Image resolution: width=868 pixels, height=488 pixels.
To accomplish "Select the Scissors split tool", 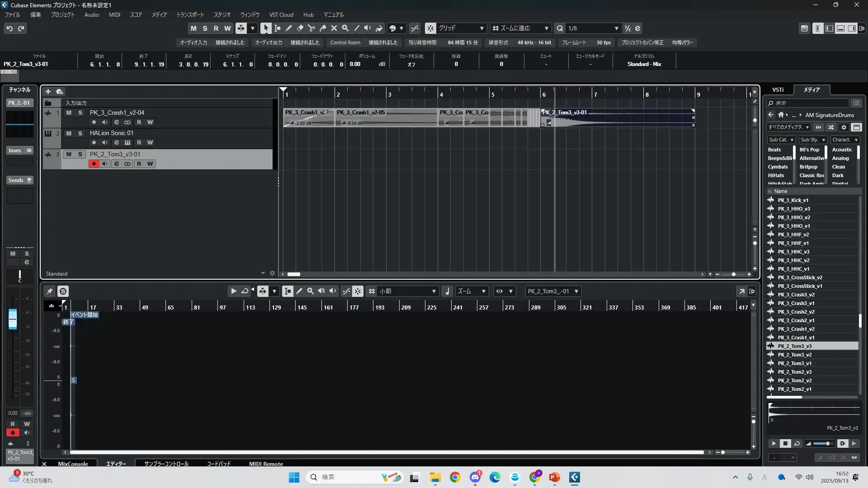I will tap(311, 28).
